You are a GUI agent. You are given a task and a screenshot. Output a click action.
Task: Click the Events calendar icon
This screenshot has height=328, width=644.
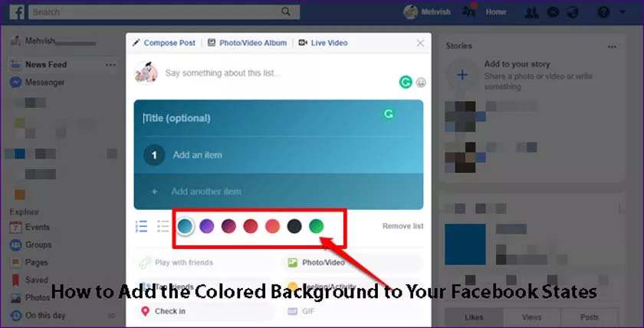click(15, 227)
